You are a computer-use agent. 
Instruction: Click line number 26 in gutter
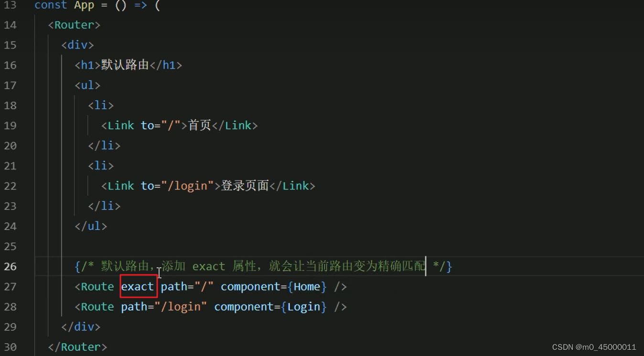[10, 266]
